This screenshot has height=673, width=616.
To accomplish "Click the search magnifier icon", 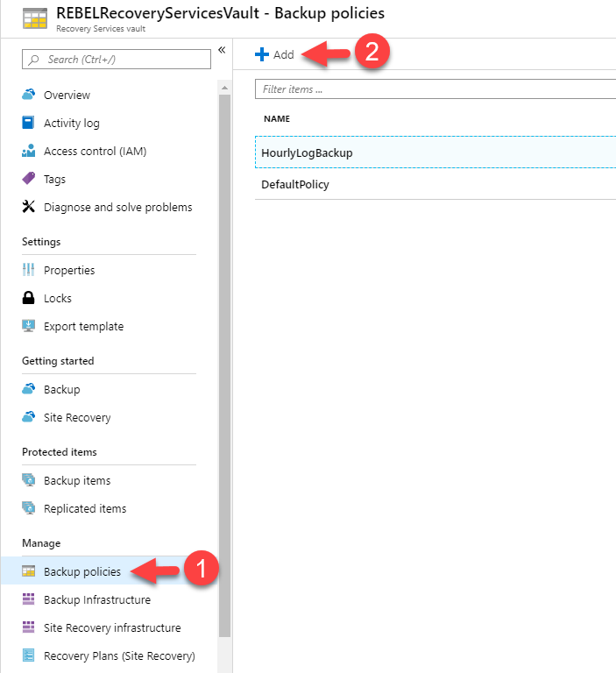I will coord(33,60).
